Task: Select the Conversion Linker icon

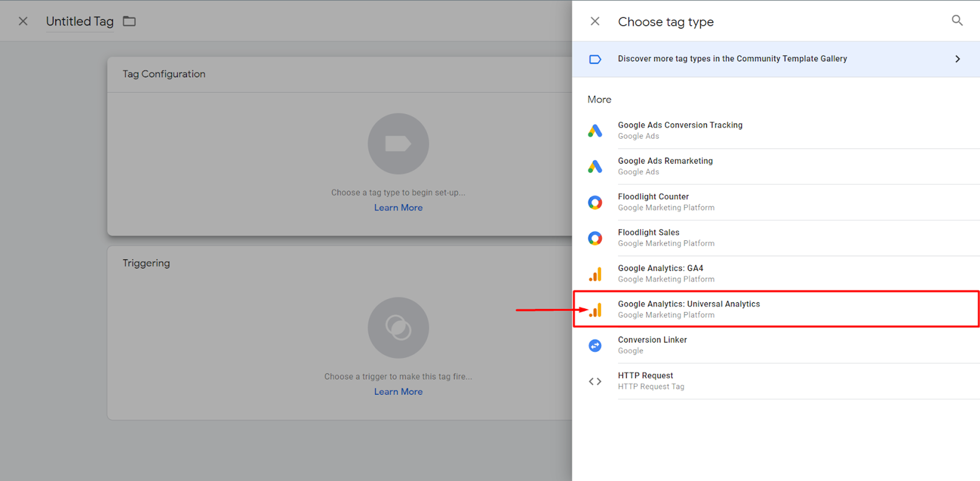Action: pyautogui.click(x=595, y=345)
